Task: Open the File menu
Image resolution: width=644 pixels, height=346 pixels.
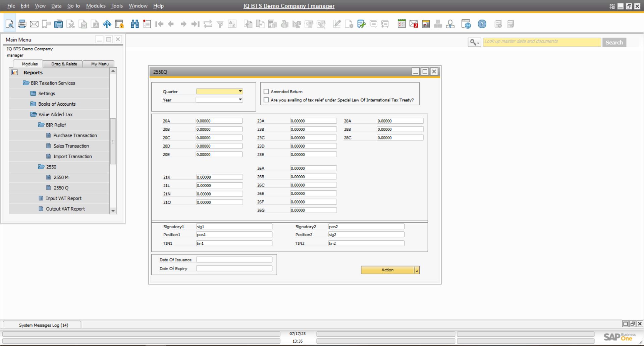Action: [11, 6]
